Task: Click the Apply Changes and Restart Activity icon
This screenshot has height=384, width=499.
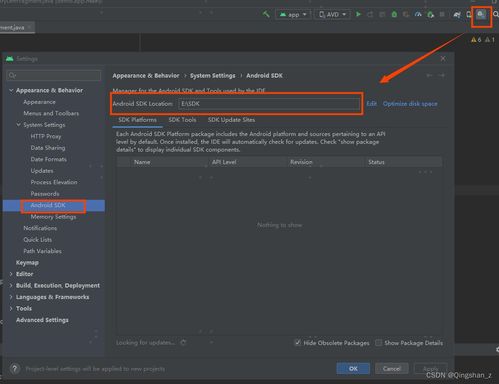Action: pyautogui.click(x=370, y=14)
